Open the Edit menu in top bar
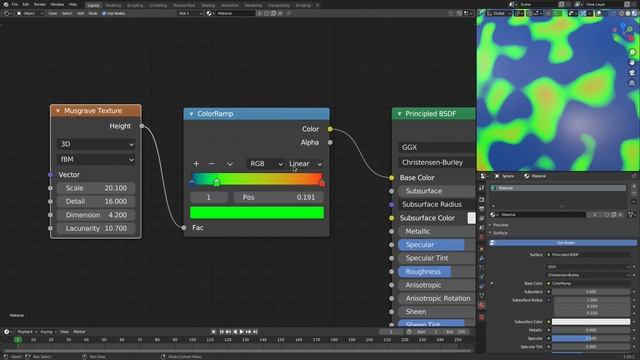Image resolution: width=640 pixels, height=360 pixels. point(26,4)
